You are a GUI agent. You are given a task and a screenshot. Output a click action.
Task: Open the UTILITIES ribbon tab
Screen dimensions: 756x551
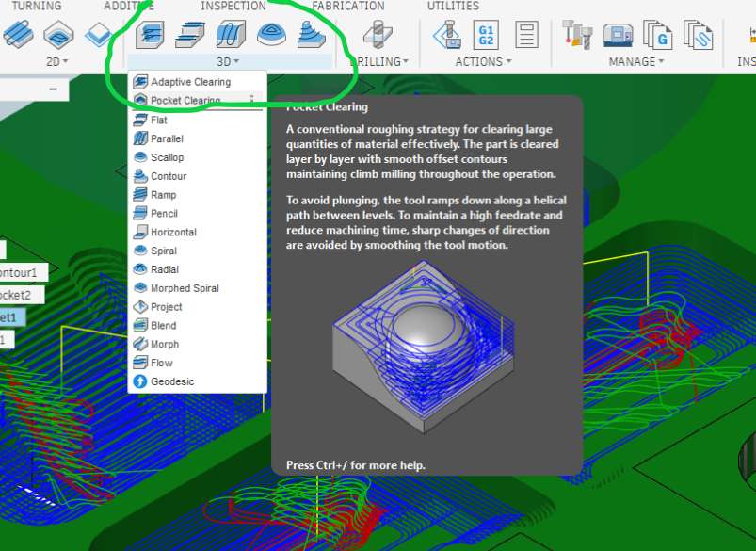click(x=453, y=6)
